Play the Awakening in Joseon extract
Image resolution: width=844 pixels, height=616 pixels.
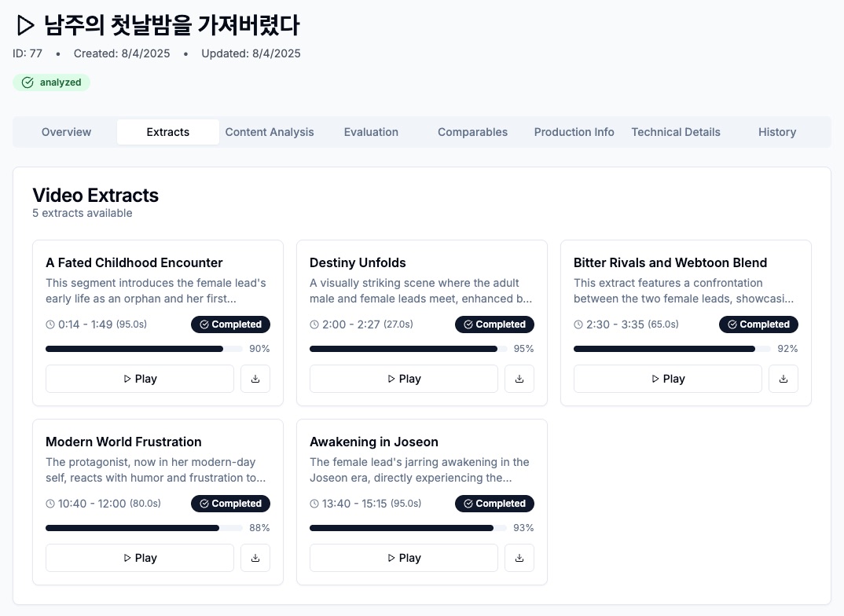(x=404, y=558)
